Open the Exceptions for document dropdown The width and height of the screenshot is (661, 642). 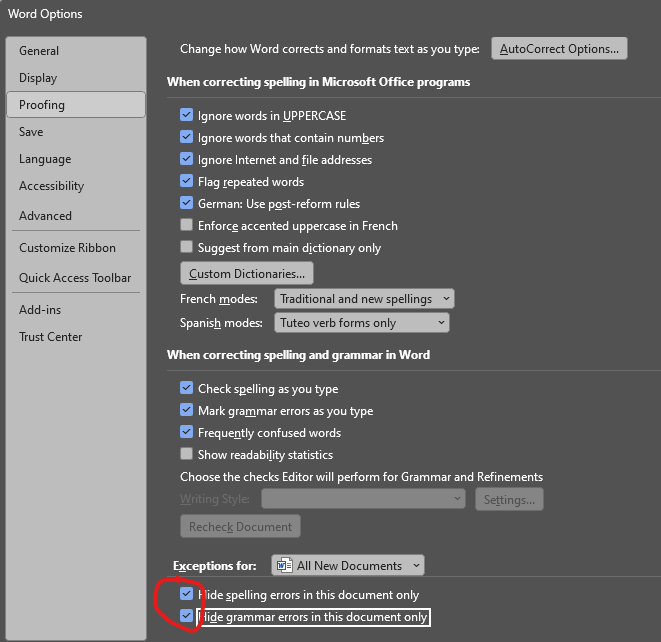(x=348, y=565)
